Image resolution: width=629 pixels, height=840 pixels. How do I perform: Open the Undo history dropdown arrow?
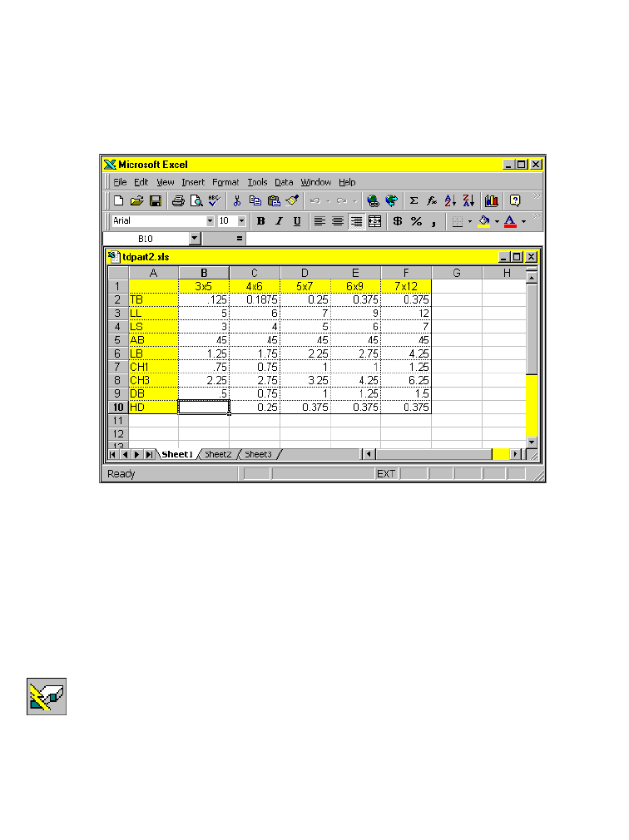328,201
